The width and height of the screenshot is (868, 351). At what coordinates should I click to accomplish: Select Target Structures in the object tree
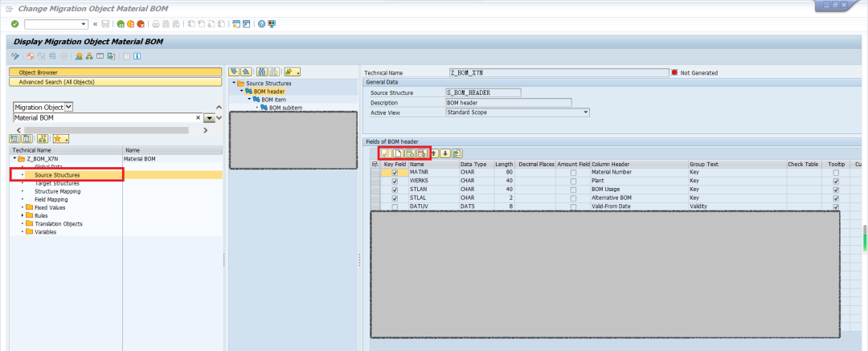tap(57, 183)
